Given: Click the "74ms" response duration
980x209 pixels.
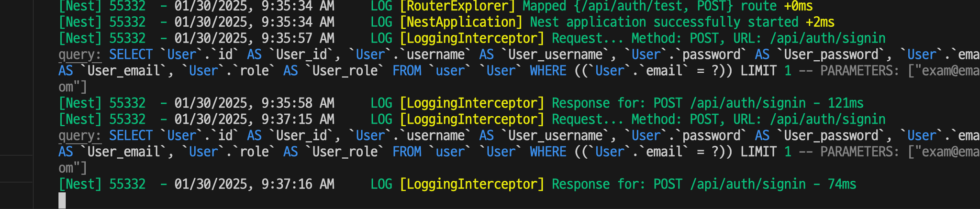Looking at the screenshot, I should tap(842, 184).
